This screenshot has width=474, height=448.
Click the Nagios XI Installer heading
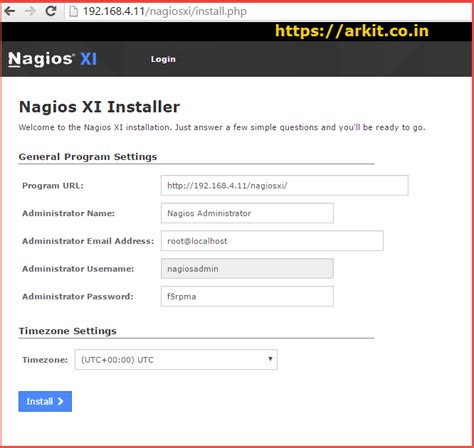(99, 107)
